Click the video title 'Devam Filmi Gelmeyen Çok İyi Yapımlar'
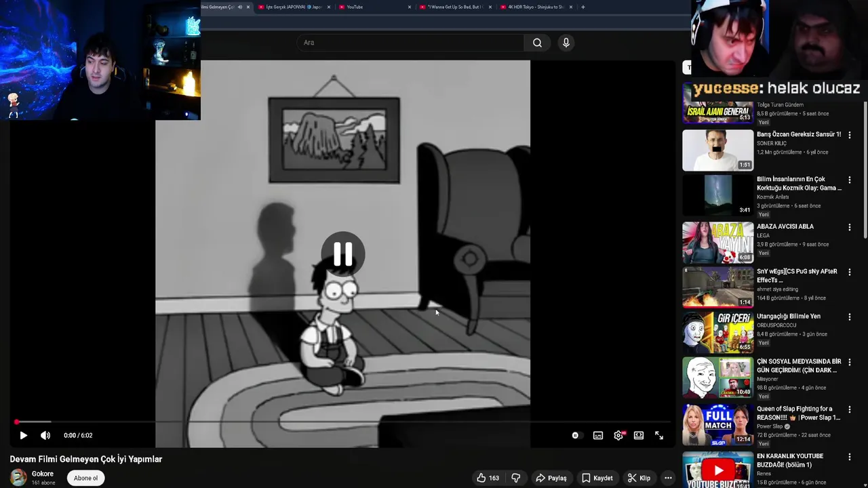Screen dimensions: 868x488 (x=86, y=459)
